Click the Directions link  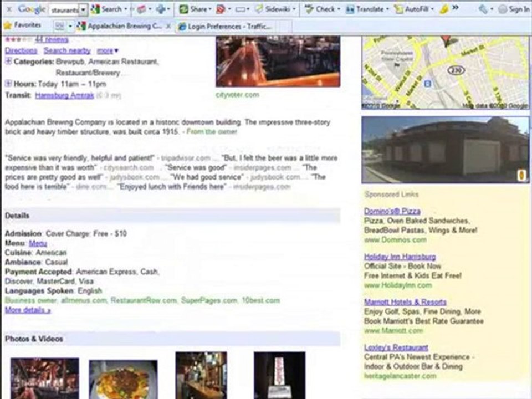(x=21, y=50)
